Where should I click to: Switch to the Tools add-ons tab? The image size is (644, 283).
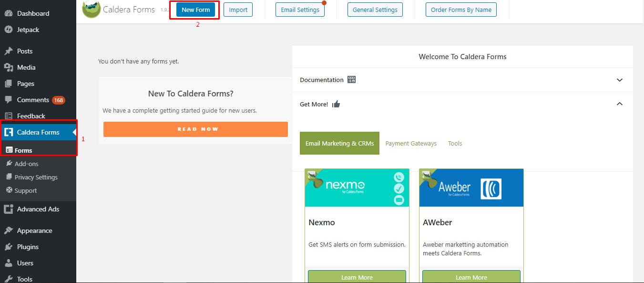click(x=455, y=143)
